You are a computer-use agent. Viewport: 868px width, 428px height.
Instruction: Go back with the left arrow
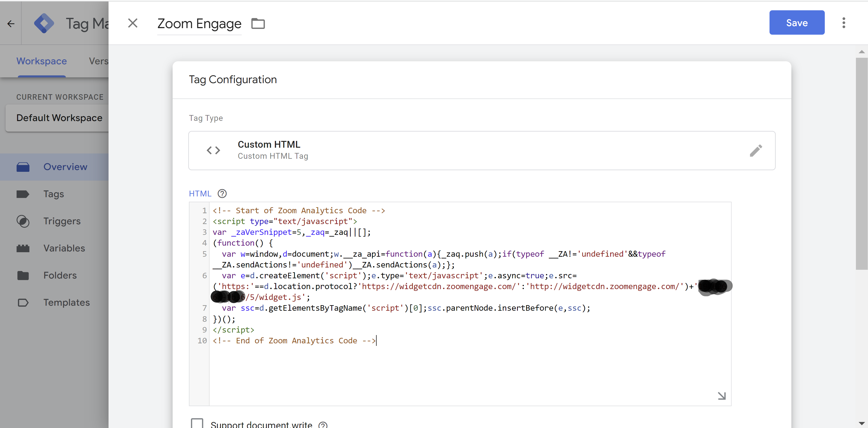coord(11,24)
